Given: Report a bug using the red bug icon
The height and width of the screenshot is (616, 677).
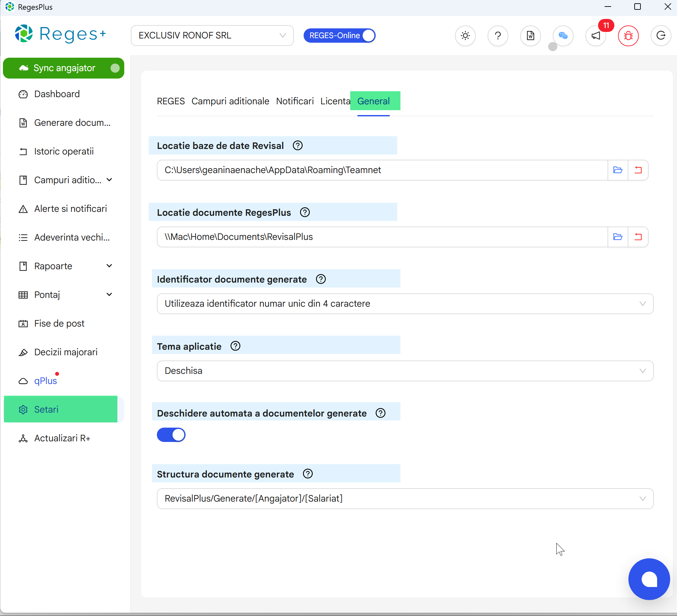Looking at the screenshot, I should [628, 36].
